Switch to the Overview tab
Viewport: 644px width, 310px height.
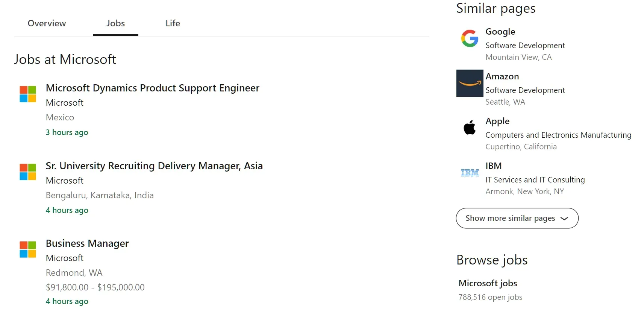tap(46, 23)
